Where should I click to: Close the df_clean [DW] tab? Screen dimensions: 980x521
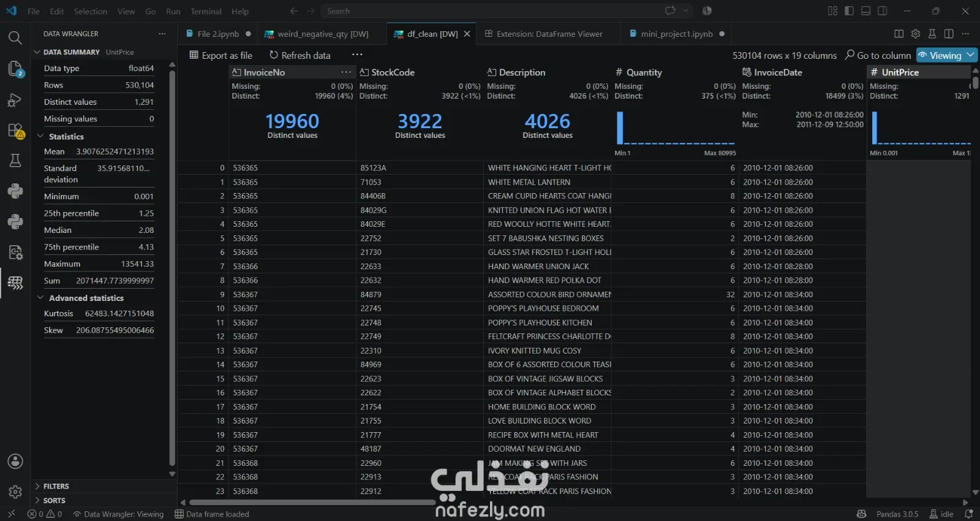[467, 34]
